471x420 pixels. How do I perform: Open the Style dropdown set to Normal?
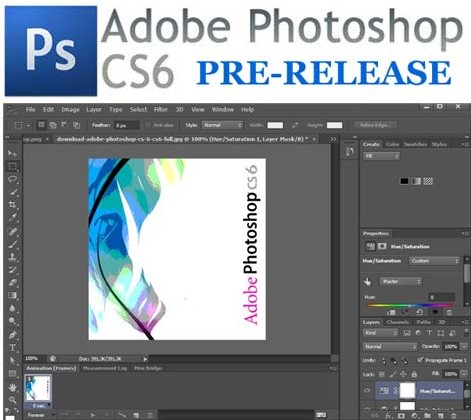point(222,125)
